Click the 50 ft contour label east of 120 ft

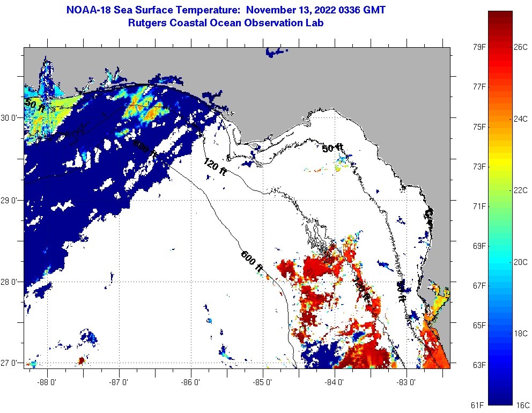pos(332,148)
